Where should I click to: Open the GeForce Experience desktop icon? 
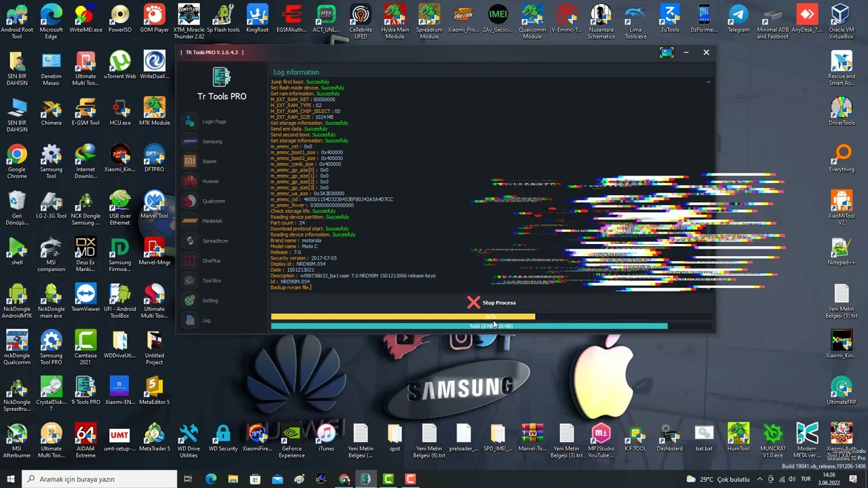click(292, 441)
